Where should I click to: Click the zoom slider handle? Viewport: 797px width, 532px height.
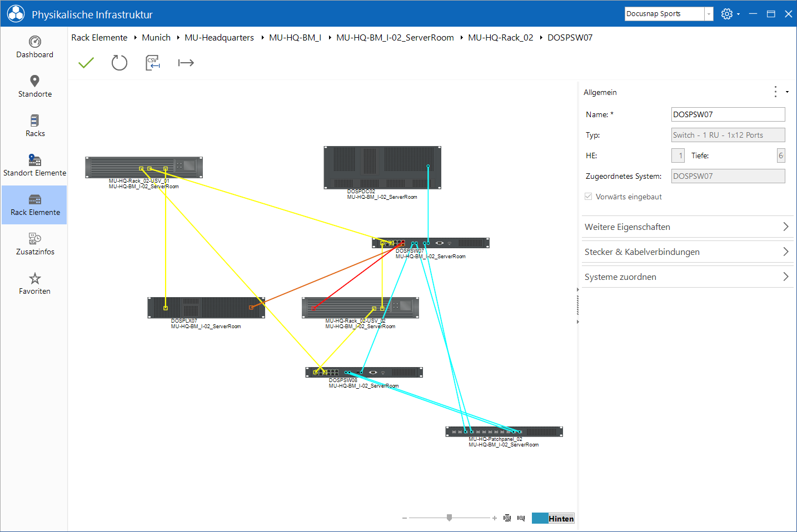click(x=449, y=518)
